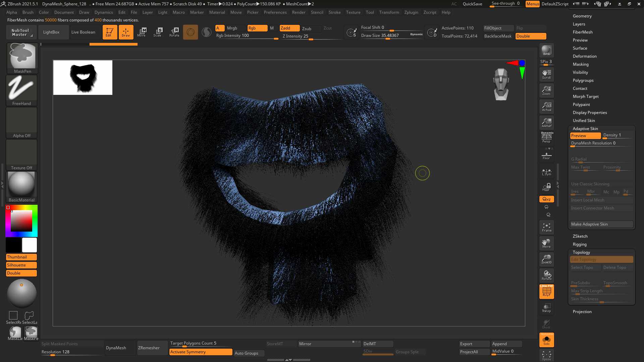
Task: Toggle Activate Symmetry
Action: click(201, 352)
